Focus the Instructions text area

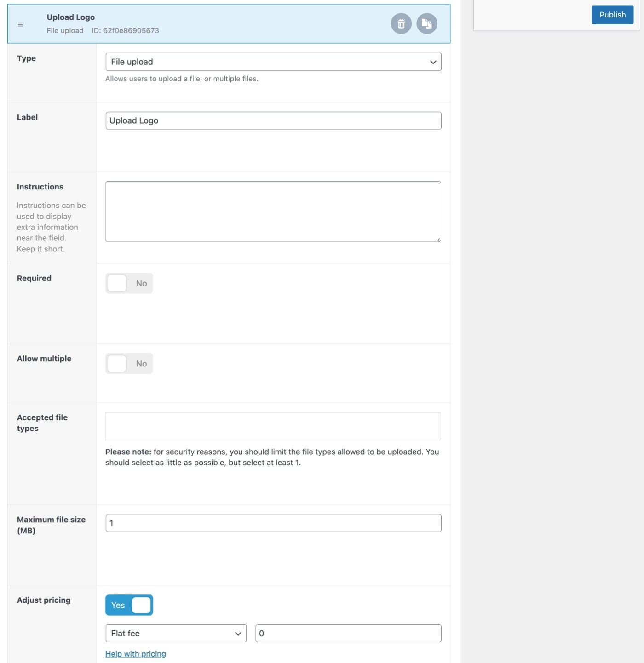(x=273, y=211)
